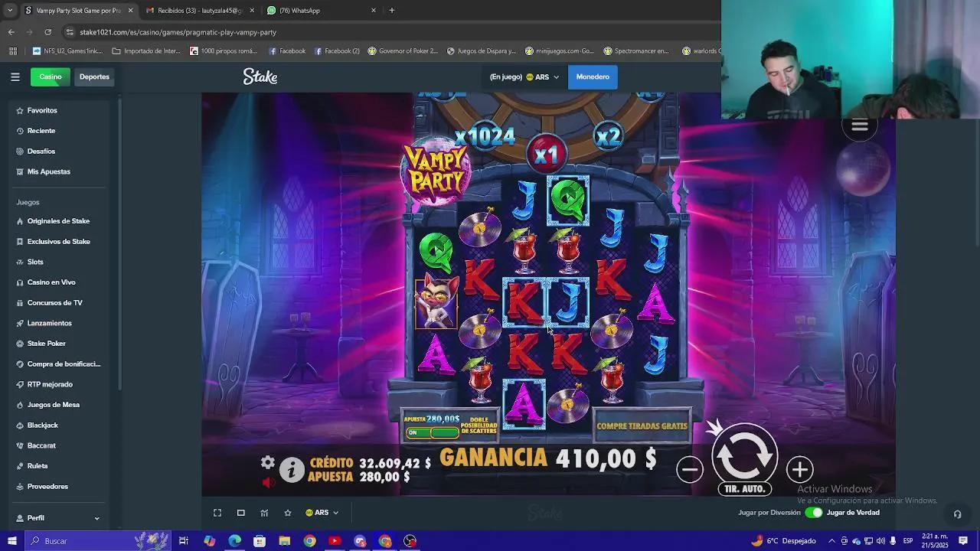This screenshot has height=551, width=980.
Task: Reload the current page
Action: coord(47,32)
